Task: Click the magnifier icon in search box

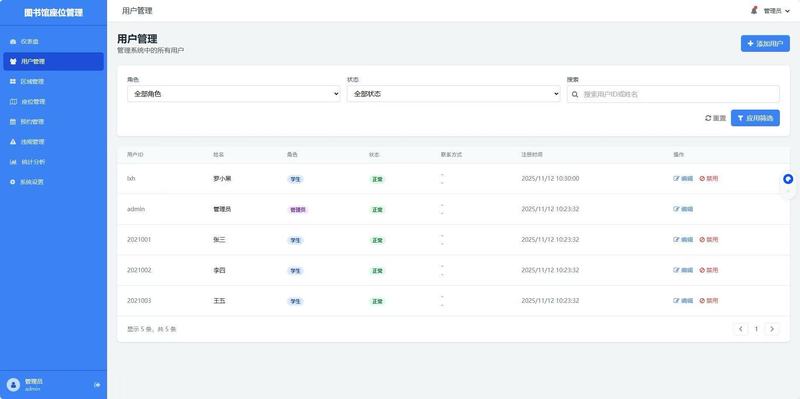Action: [575, 94]
